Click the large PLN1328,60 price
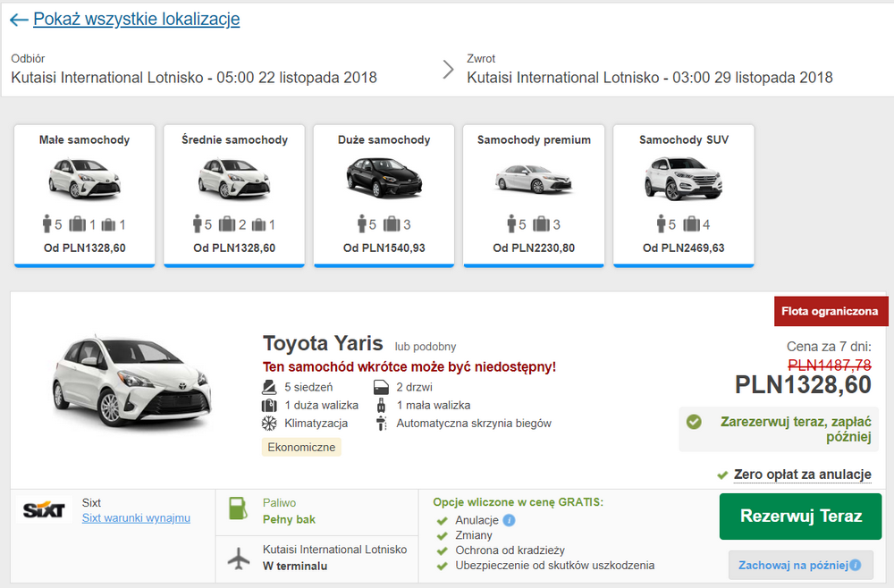The width and height of the screenshot is (894, 588). click(803, 384)
